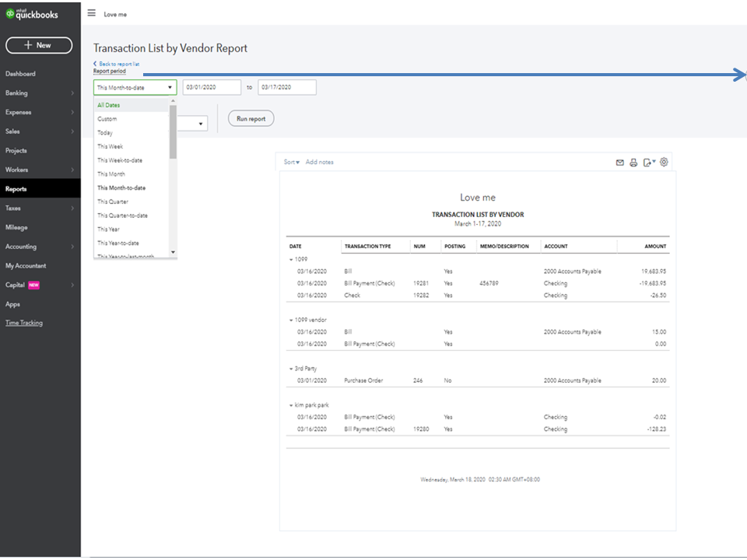Click the Run report button
Image resolution: width=747 pixels, height=560 pixels.
pyautogui.click(x=251, y=119)
